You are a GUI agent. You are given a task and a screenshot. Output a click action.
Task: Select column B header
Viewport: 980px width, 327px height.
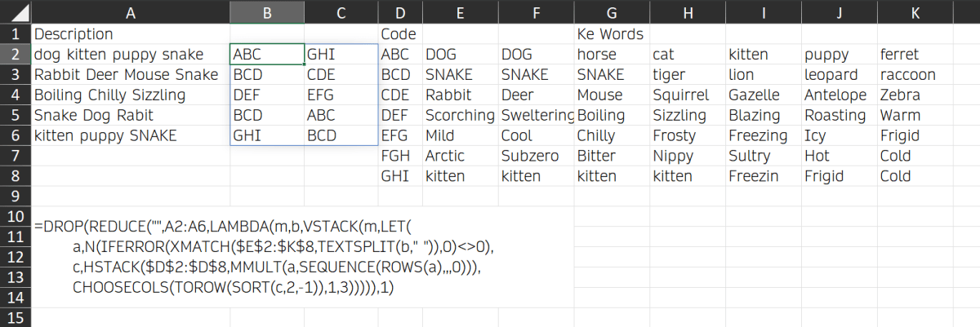pyautogui.click(x=267, y=11)
